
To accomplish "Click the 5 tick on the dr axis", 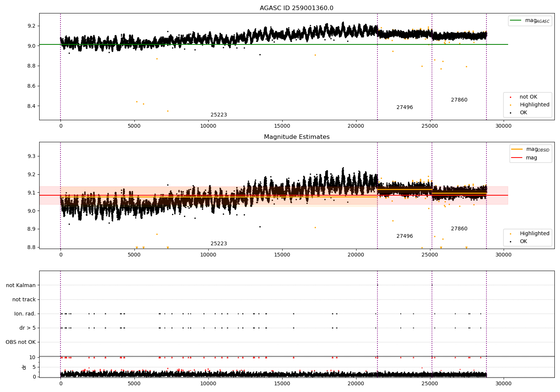I will pos(34,367).
